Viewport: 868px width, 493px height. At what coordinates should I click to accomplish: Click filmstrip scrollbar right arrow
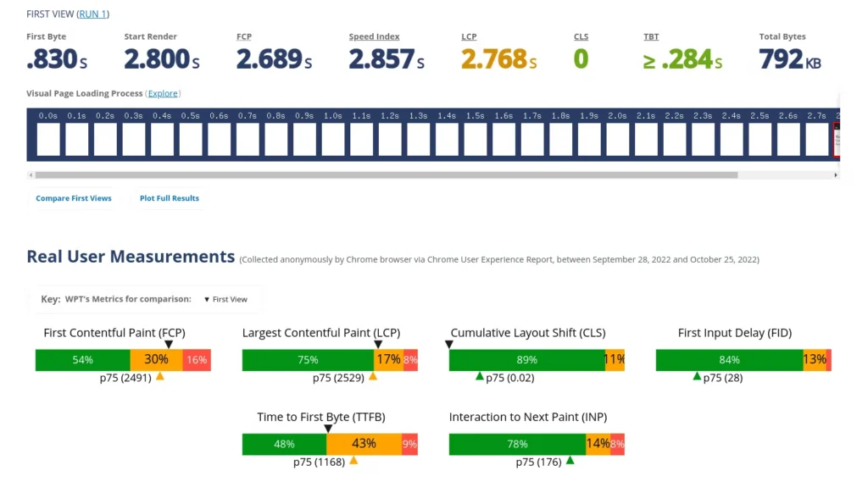click(835, 174)
